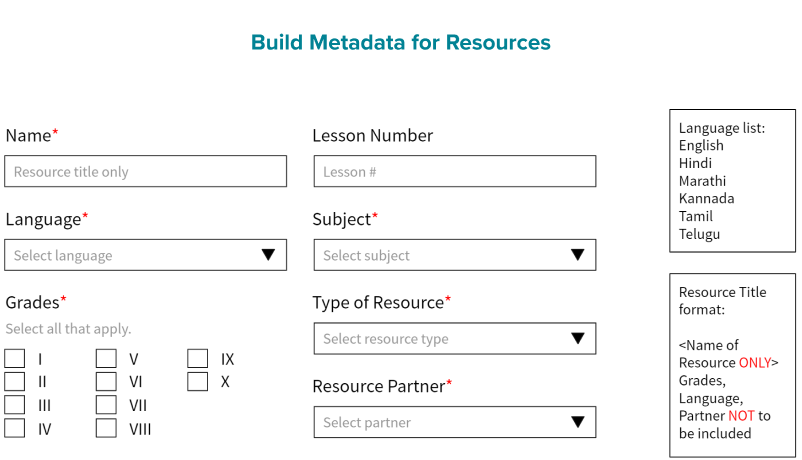Tick the grade VI checkbox
Image resolution: width=802 pixels, height=460 pixels.
pos(106,381)
